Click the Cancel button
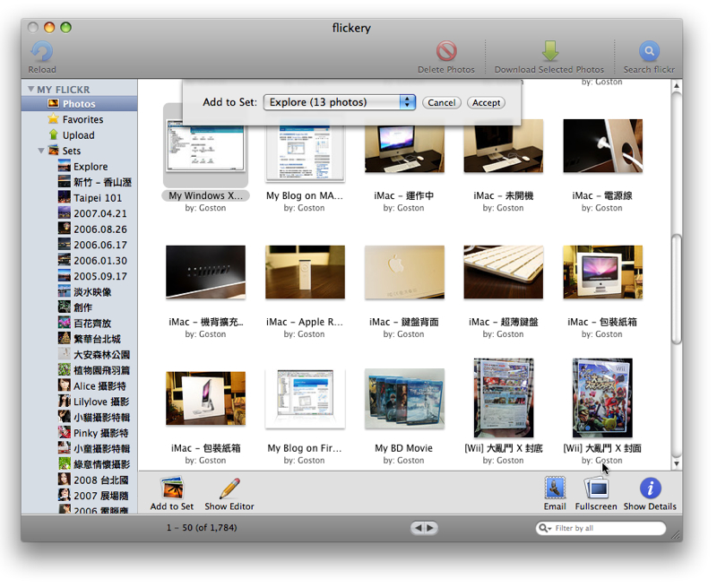 (x=441, y=103)
